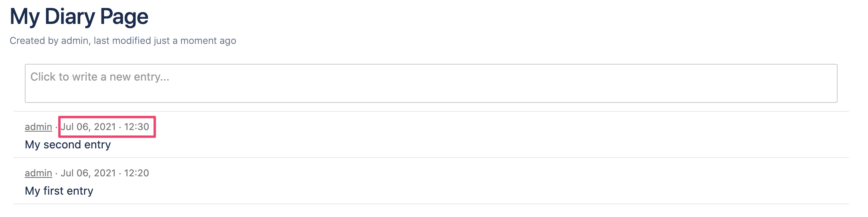Click the word "My" in first entry text
The image size is (868, 217).
coord(32,191)
